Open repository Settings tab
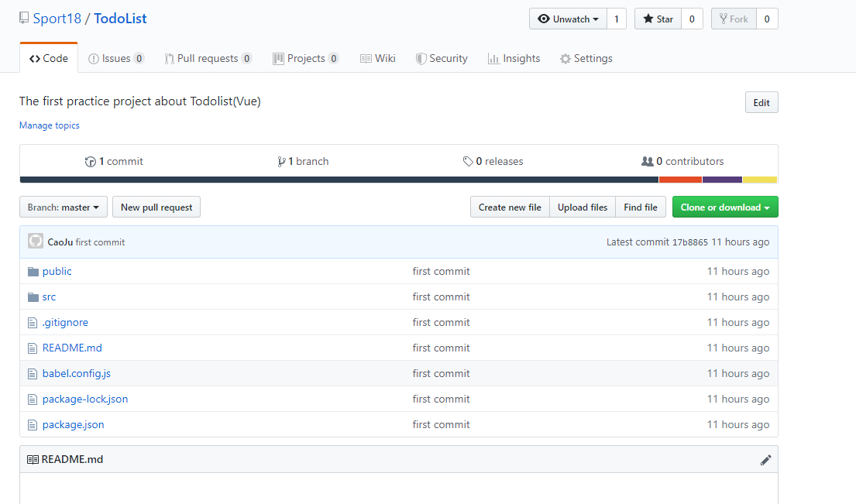The width and height of the screenshot is (856, 504). pyautogui.click(x=586, y=58)
